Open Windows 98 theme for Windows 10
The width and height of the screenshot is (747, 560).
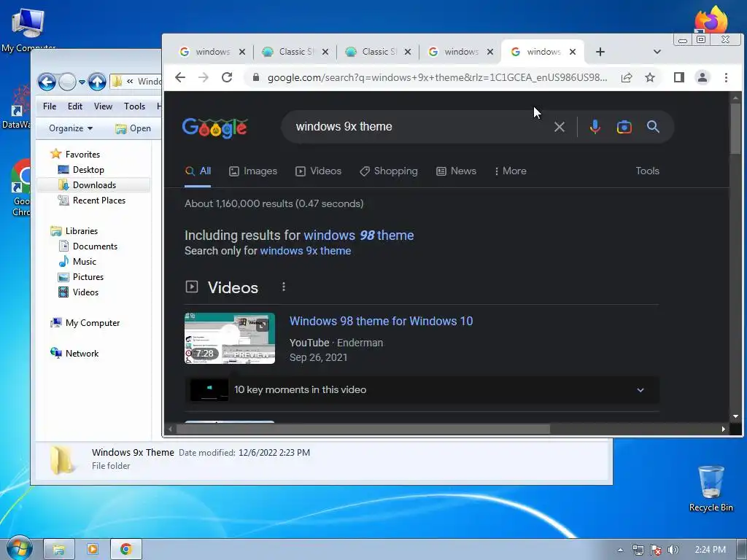click(x=381, y=321)
